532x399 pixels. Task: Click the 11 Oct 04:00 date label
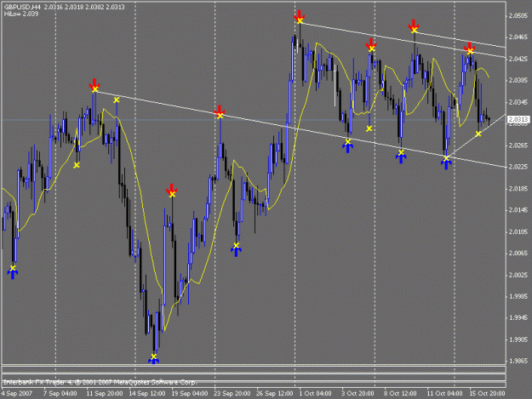(444, 394)
